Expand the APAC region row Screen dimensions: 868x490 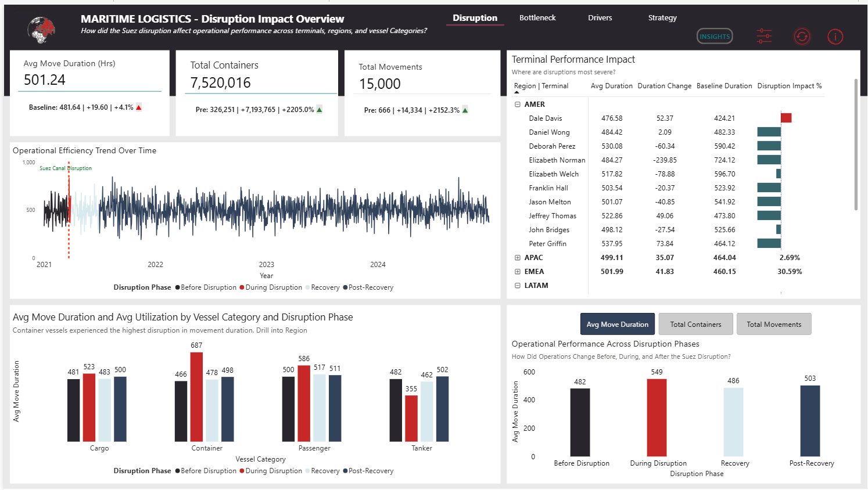[x=518, y=258]
